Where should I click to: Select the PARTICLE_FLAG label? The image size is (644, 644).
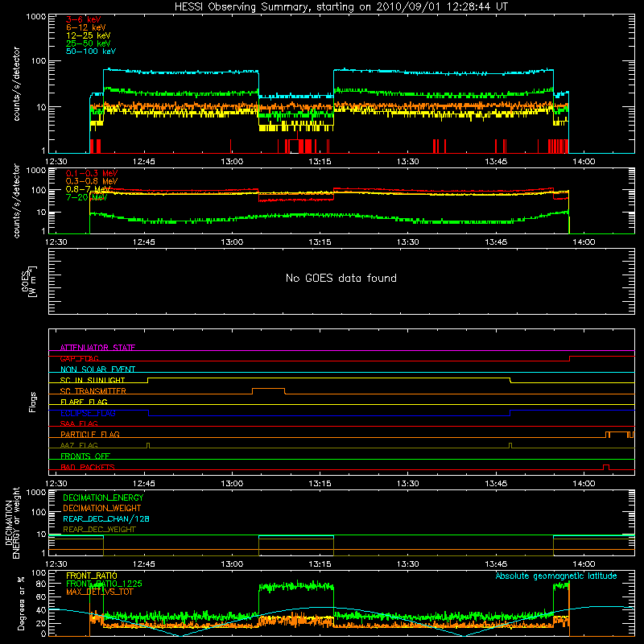pos(90,434)
